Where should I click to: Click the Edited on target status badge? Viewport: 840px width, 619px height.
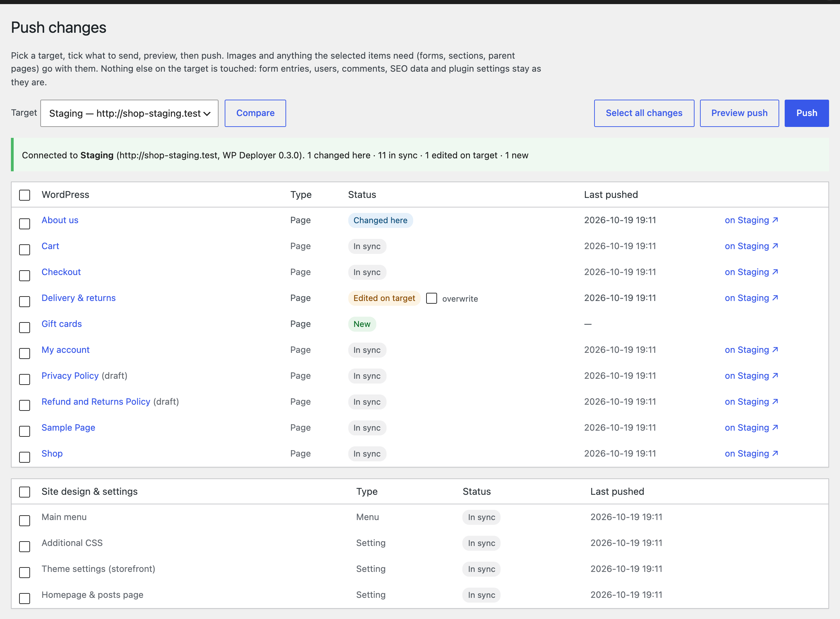click(384, 298)
